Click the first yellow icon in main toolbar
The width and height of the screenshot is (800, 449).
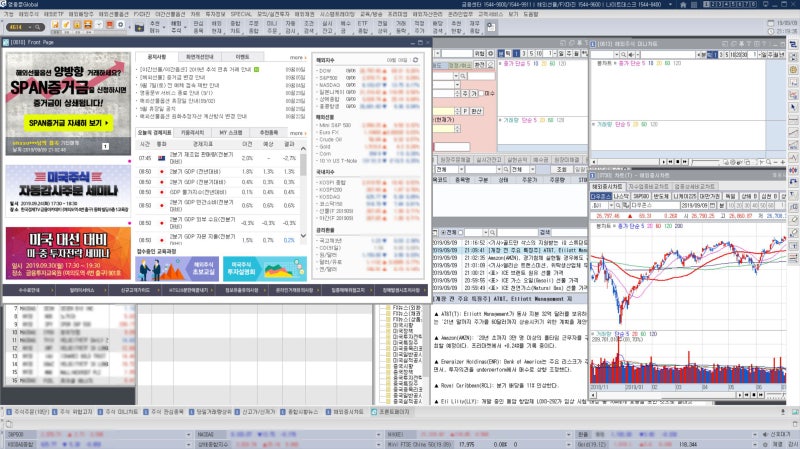pos(55,25)
